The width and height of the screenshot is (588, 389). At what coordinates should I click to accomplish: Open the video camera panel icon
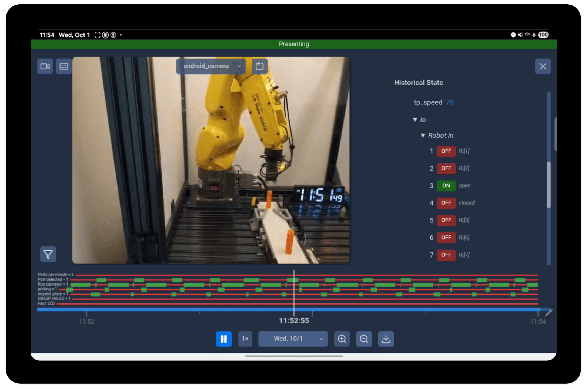tap(45, 66)
